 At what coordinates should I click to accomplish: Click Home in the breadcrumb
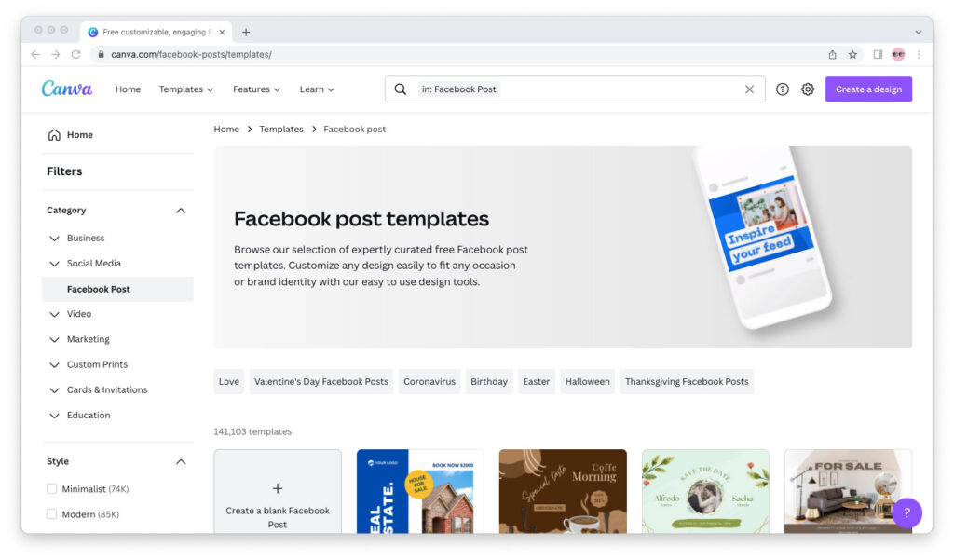(x=226, y=129)
